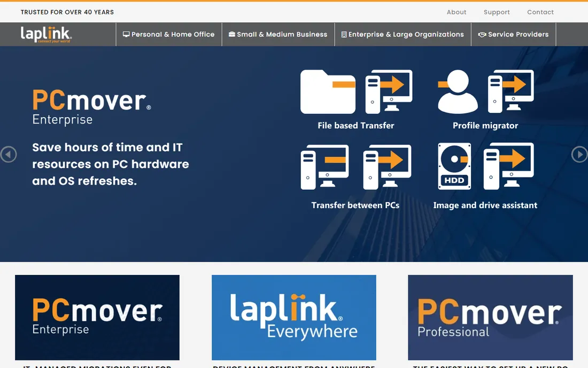
Task: Open the PCmover Enterprise product card
Action: [97, 317]
